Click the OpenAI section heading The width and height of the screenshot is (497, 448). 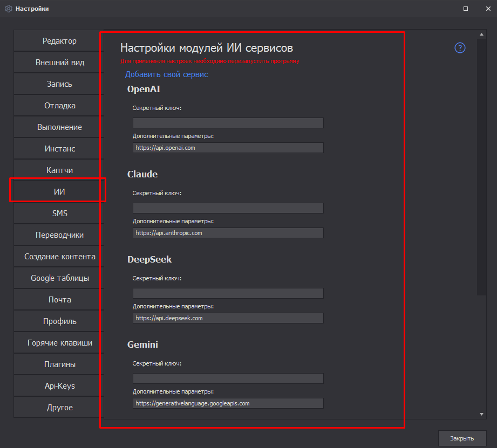(144, 89)
